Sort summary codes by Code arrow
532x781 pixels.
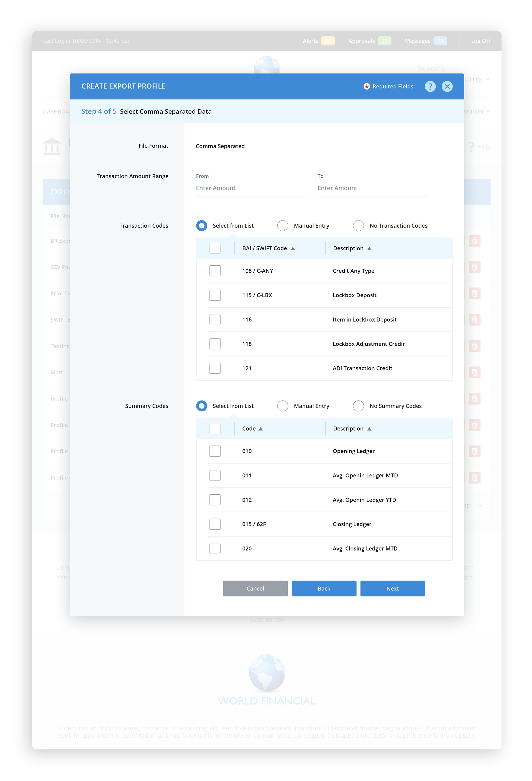click(x=261, y=429)
